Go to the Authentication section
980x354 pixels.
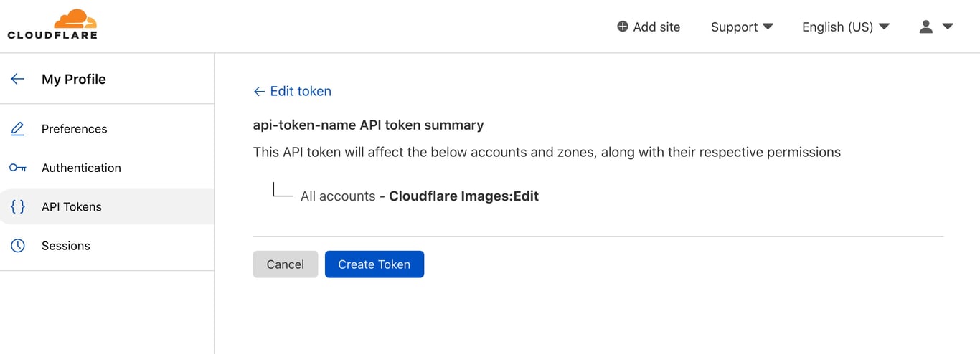(x=81, y=168)
